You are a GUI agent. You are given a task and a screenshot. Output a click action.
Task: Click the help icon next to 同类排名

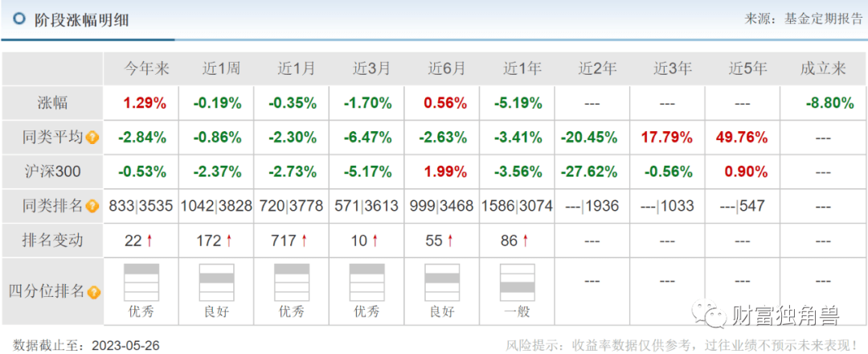pos(92,206)
